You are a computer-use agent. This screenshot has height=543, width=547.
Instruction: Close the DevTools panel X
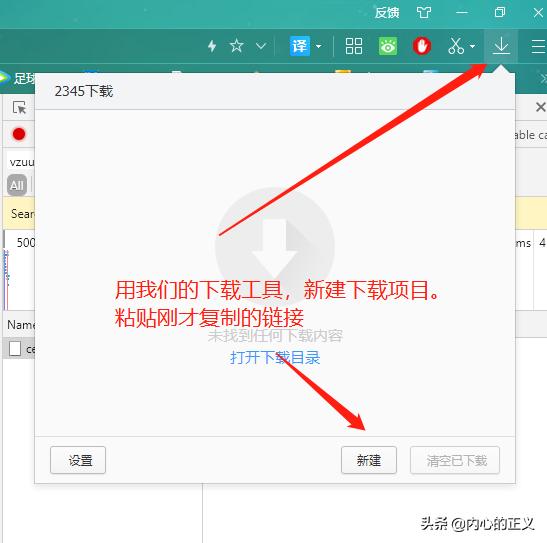point(540,107)
